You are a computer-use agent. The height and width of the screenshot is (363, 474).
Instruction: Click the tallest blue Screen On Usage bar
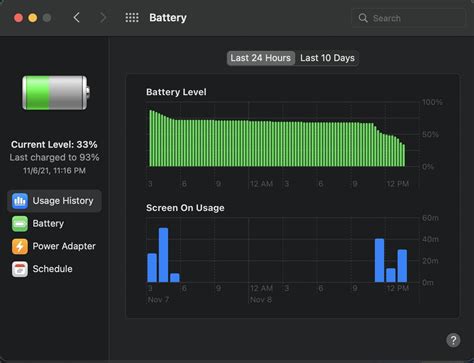click(163, 255)
